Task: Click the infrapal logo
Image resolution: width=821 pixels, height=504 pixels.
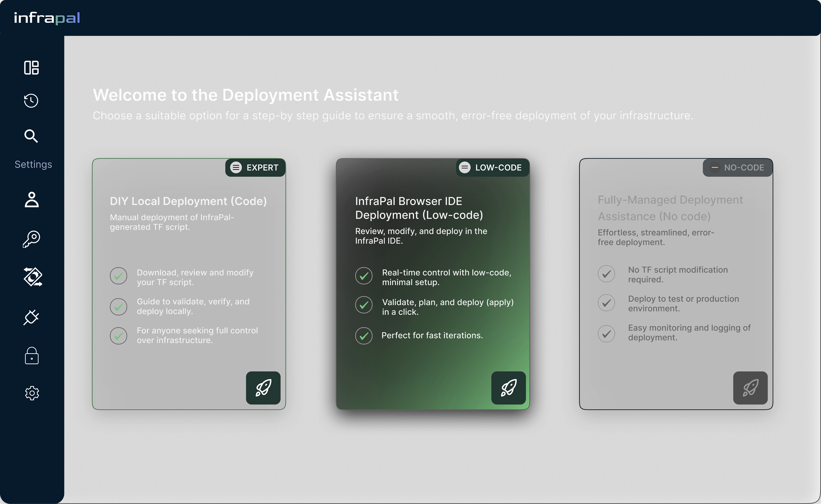Action: [x=47, y=18]
